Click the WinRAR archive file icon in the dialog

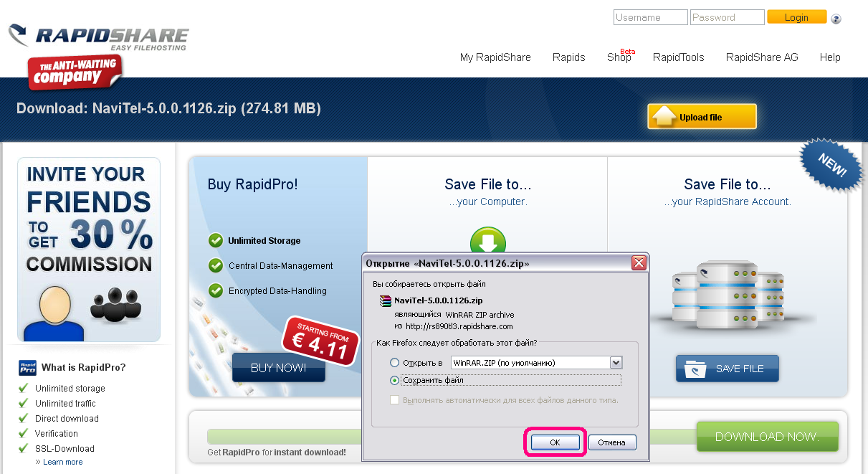coord(386,300)
